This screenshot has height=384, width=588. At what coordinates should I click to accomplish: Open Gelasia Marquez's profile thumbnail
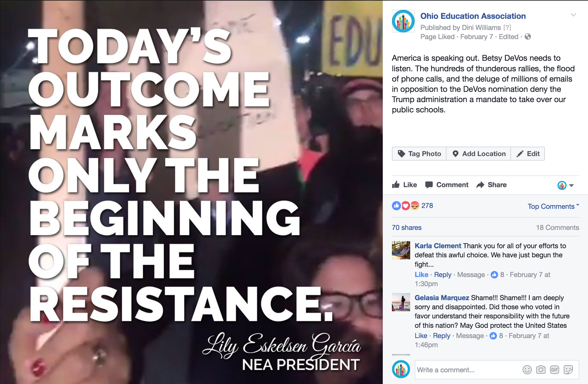tap(401, 302)
